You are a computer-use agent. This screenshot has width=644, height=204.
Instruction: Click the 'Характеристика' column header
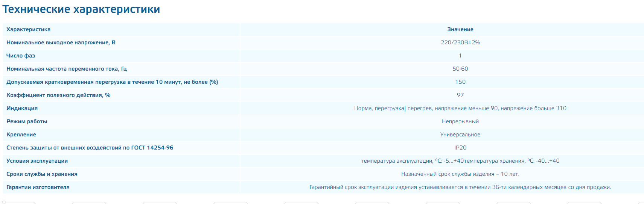28,29
